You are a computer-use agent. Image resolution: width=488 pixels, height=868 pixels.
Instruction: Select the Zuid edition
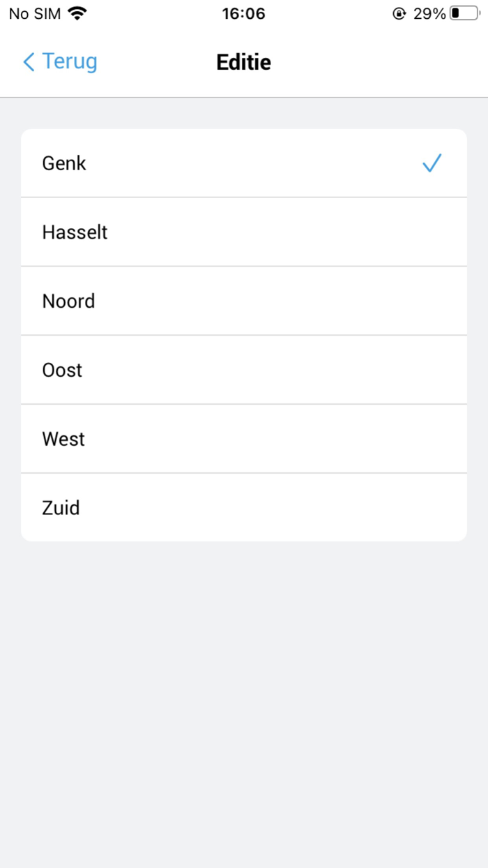point(244,507)
